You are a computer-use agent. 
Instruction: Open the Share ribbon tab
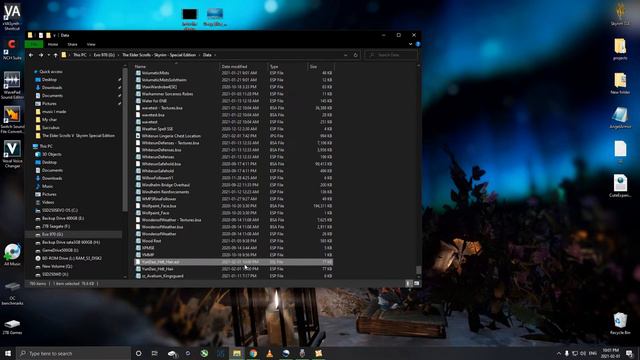[72, 44]
